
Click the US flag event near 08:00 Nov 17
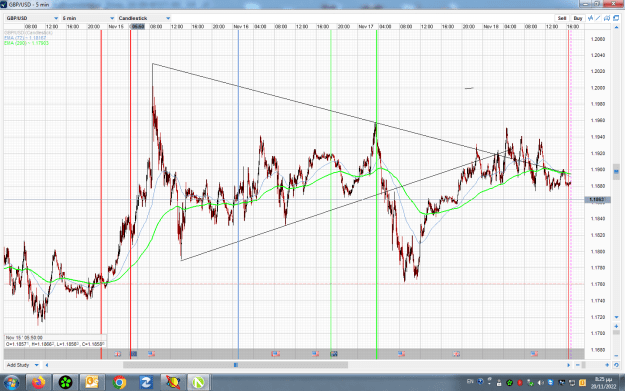[x=401, y=354]
